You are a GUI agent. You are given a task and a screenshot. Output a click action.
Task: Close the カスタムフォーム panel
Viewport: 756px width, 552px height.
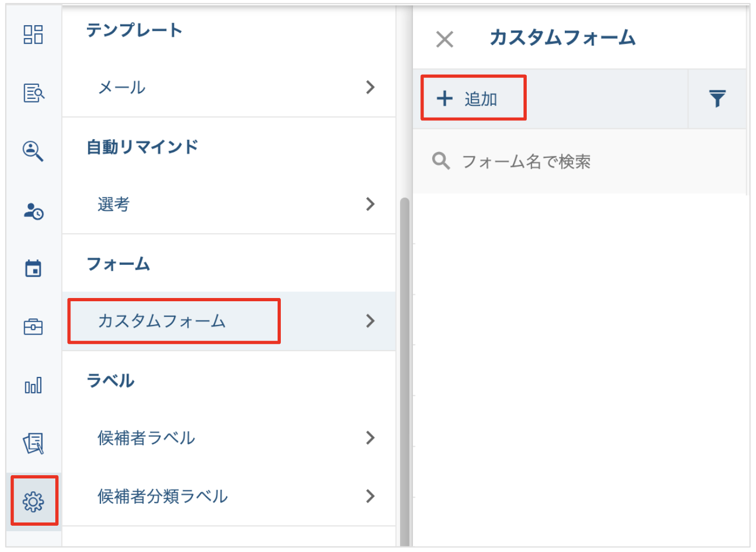click(445, 39)
